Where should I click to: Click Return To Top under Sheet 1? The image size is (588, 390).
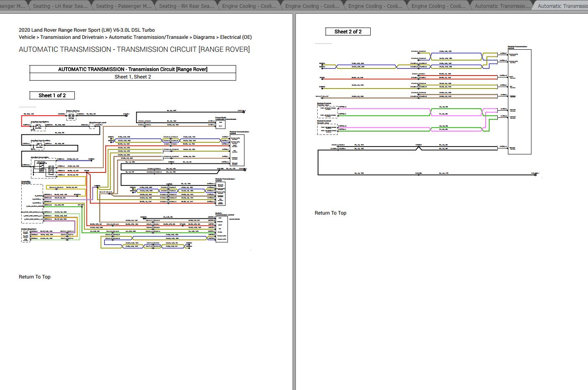pyautogui.click(x=34, y=276)
